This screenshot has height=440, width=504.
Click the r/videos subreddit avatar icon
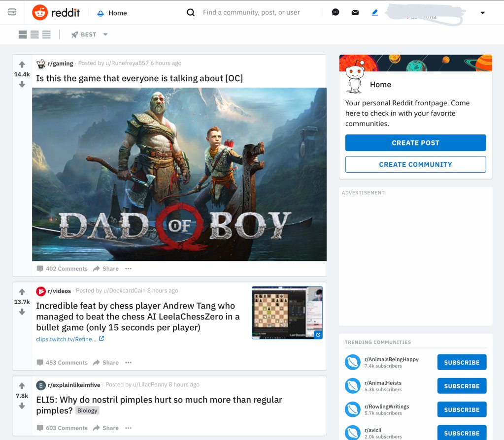tap(41, 291)
